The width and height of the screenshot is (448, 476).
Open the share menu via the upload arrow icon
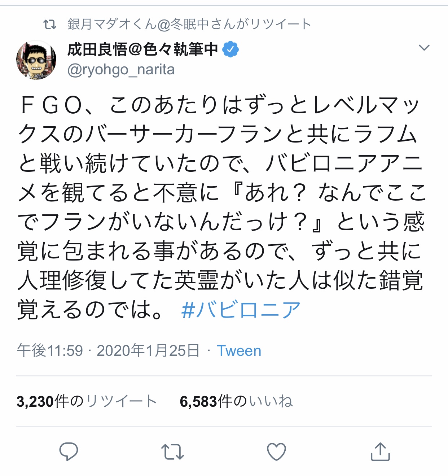(x=380, y=451)
